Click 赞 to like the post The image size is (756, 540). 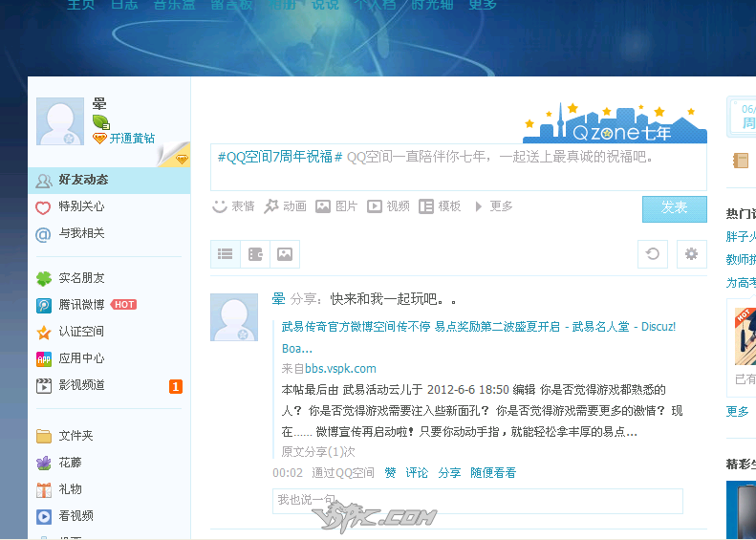tap(390, 473)
